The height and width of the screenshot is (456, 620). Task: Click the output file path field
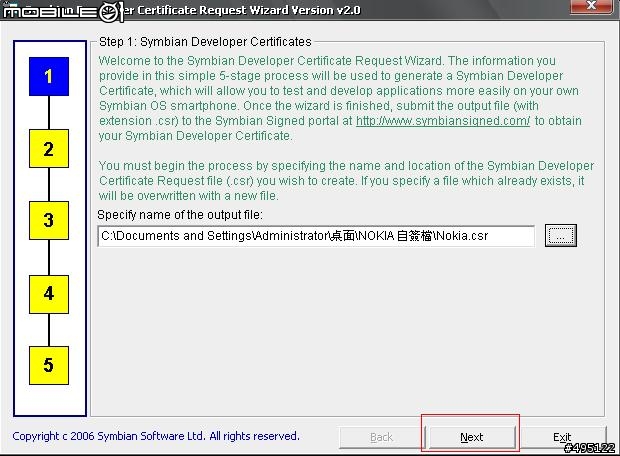[316, 236]
